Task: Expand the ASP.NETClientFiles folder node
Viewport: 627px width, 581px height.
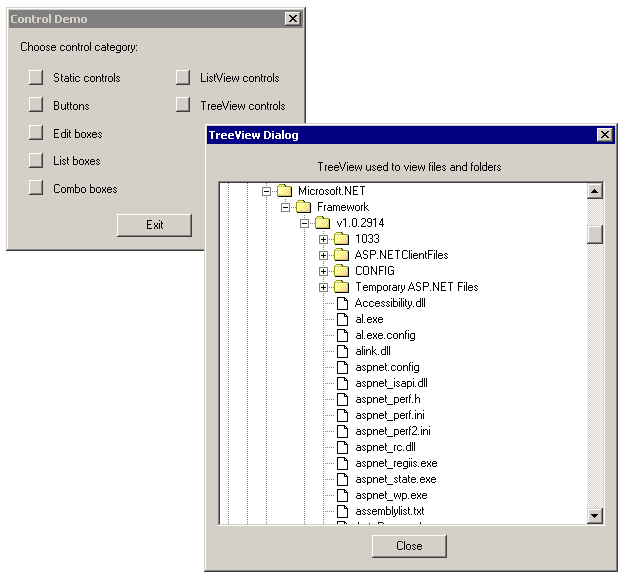Action: (x=324, y=255)
